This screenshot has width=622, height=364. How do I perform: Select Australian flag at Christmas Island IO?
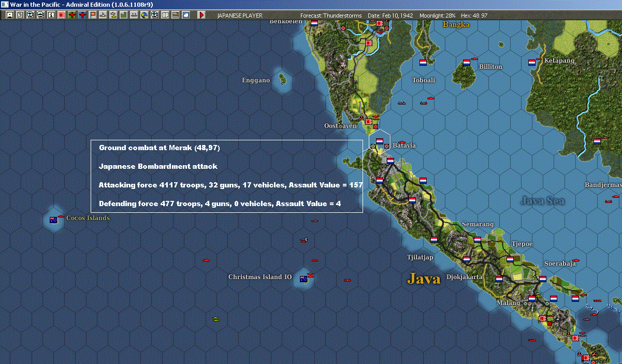pyautogui.click(x=303, y=280)
